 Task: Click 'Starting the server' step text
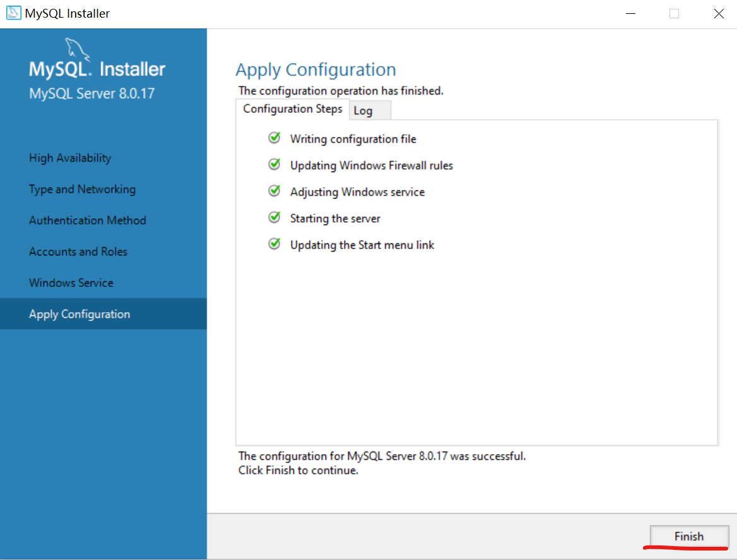pos(335,218)
